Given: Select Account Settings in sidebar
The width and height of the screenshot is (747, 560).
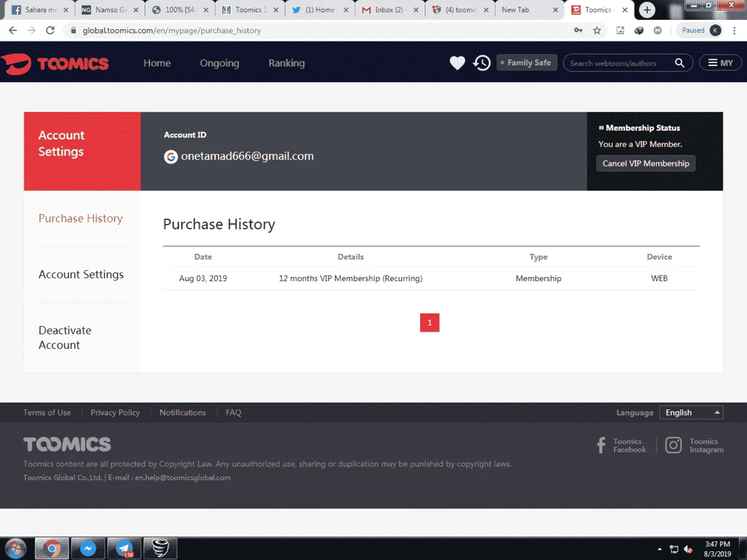Looking at the screenshot, I should click(x=81, y=274).
